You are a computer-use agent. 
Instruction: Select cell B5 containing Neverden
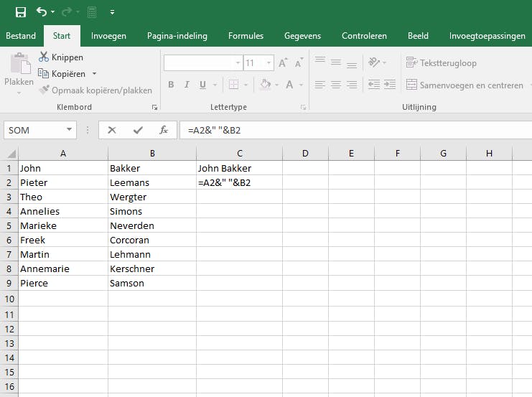click(x=151, y=225)
